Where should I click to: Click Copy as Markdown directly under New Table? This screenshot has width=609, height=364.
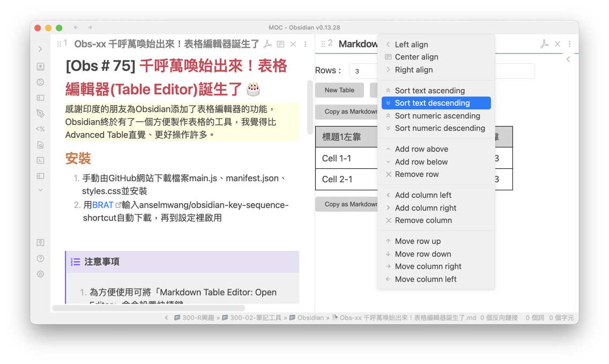coord(346,112)
